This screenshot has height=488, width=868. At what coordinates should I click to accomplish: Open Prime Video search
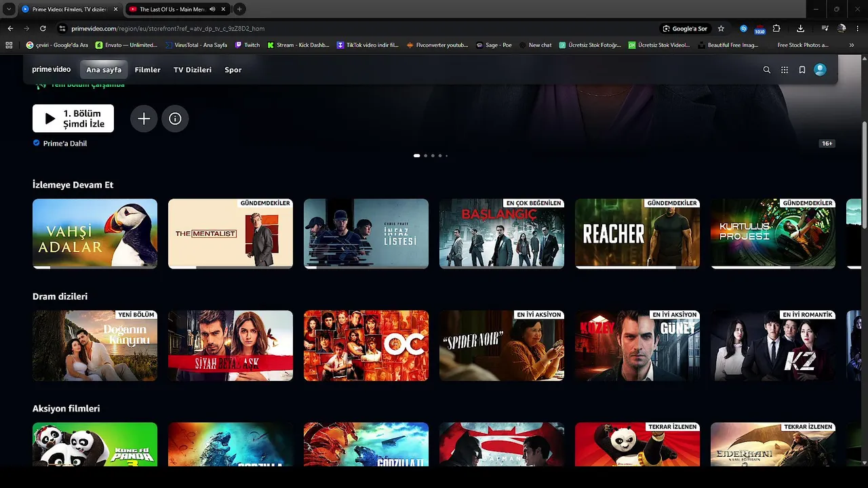767,70
